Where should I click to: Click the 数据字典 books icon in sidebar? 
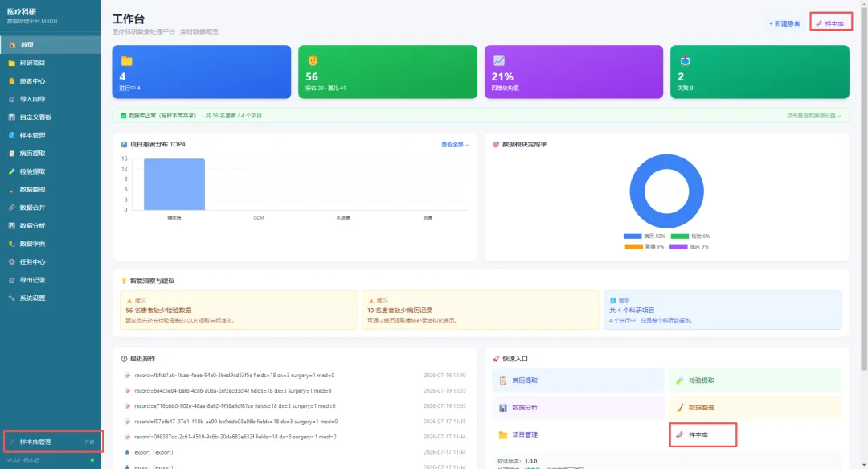coord(11,244)
